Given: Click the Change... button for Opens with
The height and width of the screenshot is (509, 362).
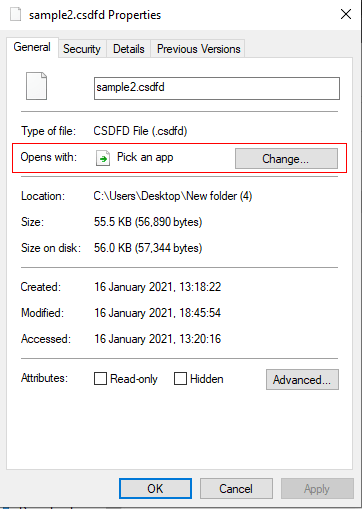Looking at the screenshot, I should coord(286,159).
